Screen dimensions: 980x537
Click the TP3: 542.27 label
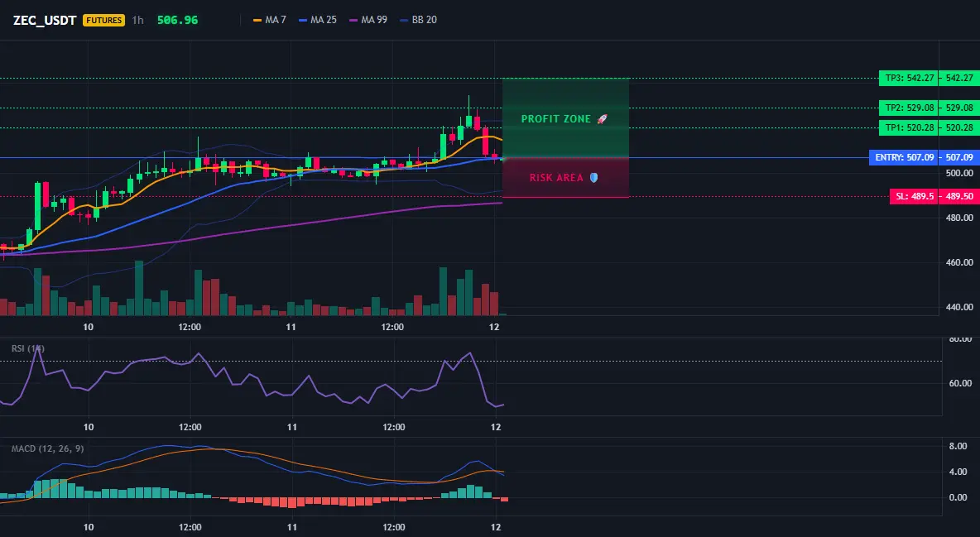[x=910, y=78]
